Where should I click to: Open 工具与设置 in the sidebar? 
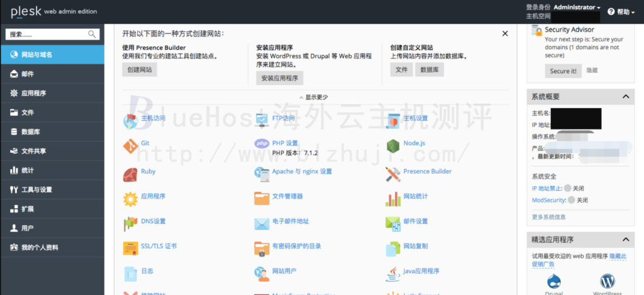tap(36, 189)
